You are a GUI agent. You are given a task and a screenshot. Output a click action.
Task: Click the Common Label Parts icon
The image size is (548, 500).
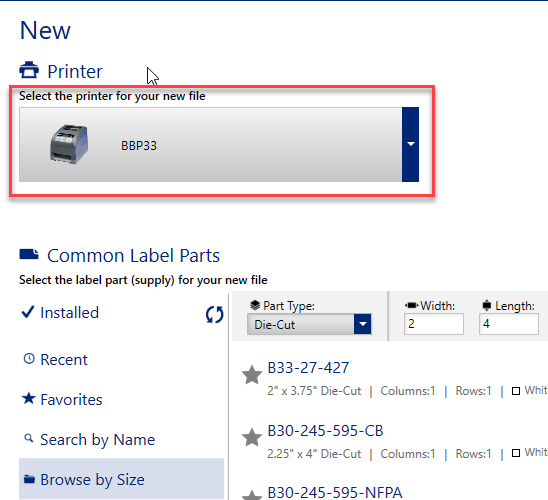pos(29,254)
